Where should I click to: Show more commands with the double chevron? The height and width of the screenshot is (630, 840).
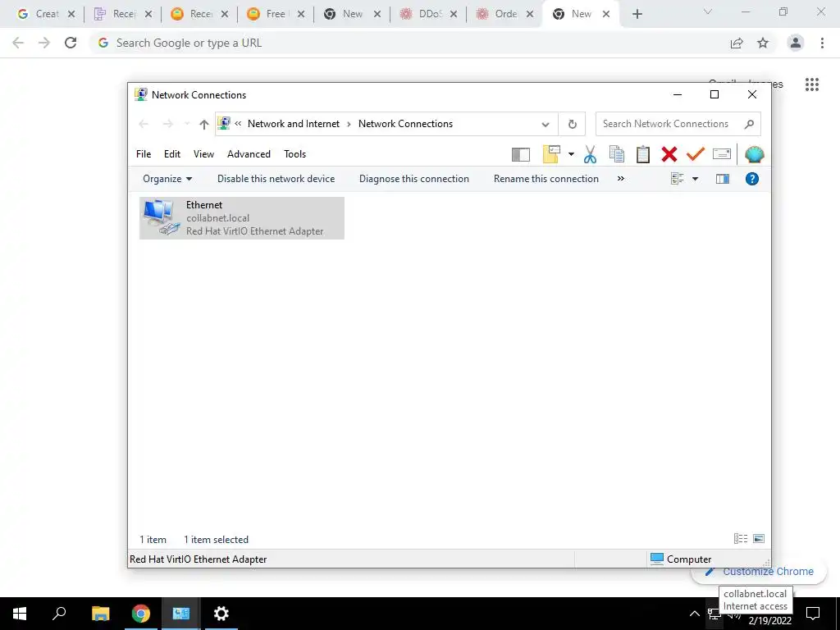point(621,178)
